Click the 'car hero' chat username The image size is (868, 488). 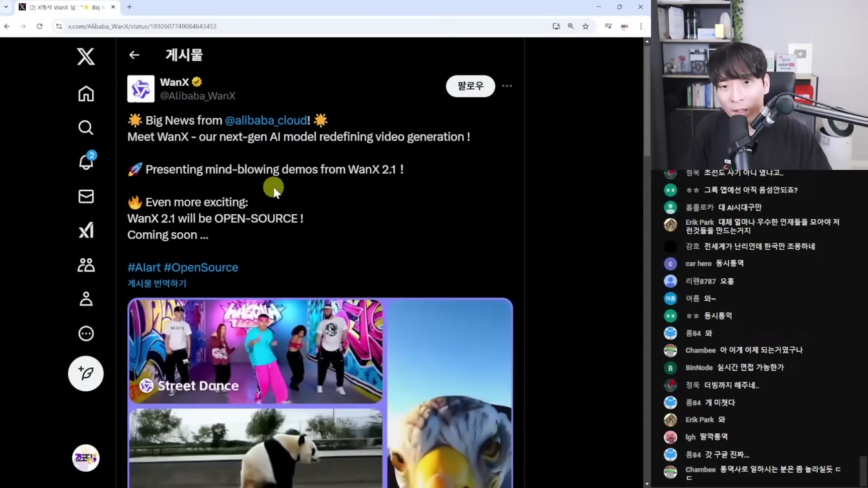(x=699, y=263)
